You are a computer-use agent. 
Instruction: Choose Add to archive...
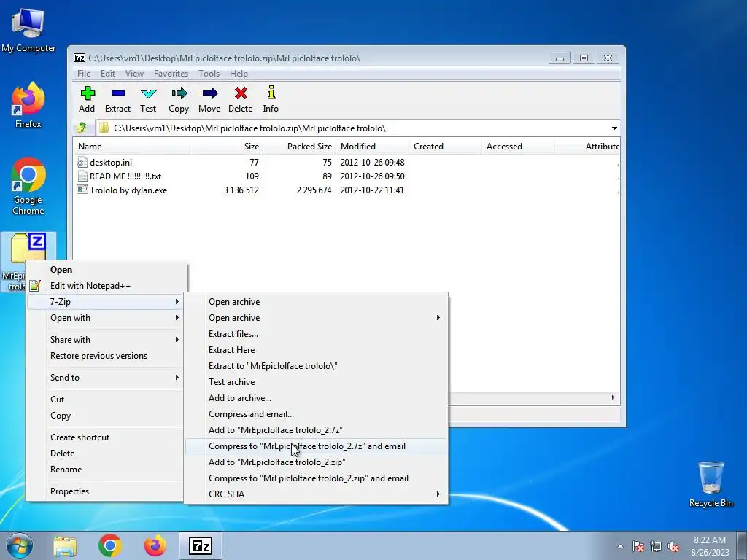[x=316, y=398]
